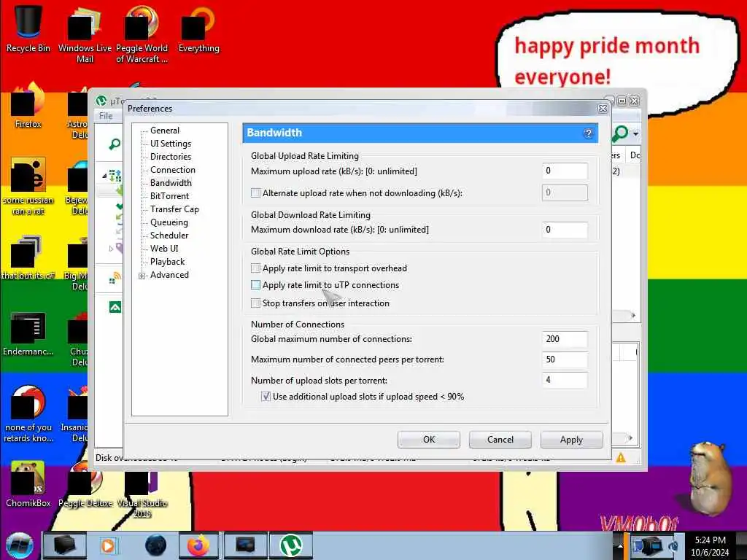Image resolution: width=747 pixels, height=560 pixels.
Task: Switch to Firefox on the taskbar
Action: point(198,545)
